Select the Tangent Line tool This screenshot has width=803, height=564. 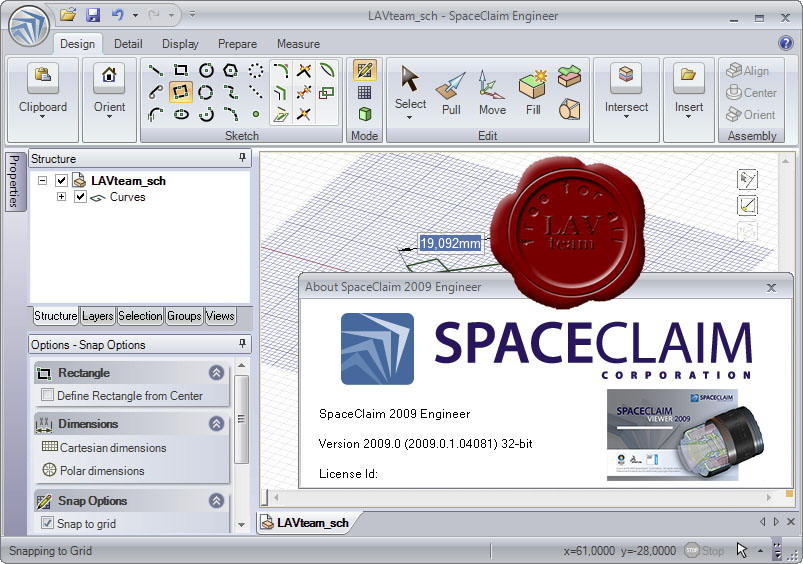click(156, 92)
